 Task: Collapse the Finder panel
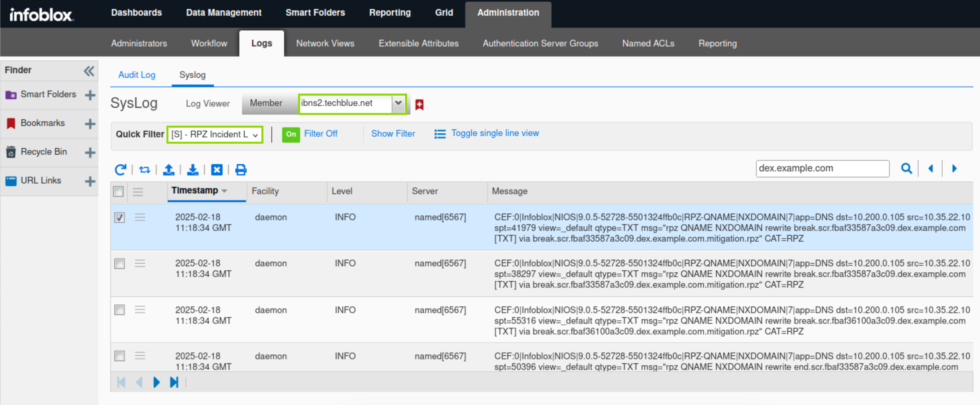89,71
